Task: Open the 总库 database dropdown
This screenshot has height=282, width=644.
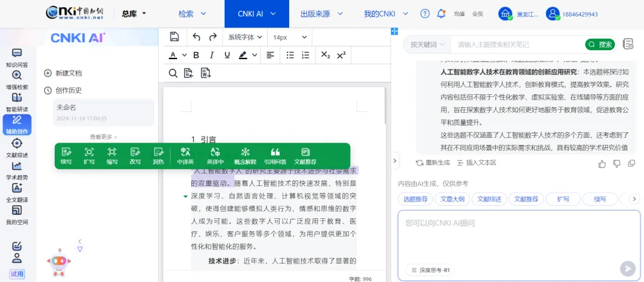Action: point(134,14)
